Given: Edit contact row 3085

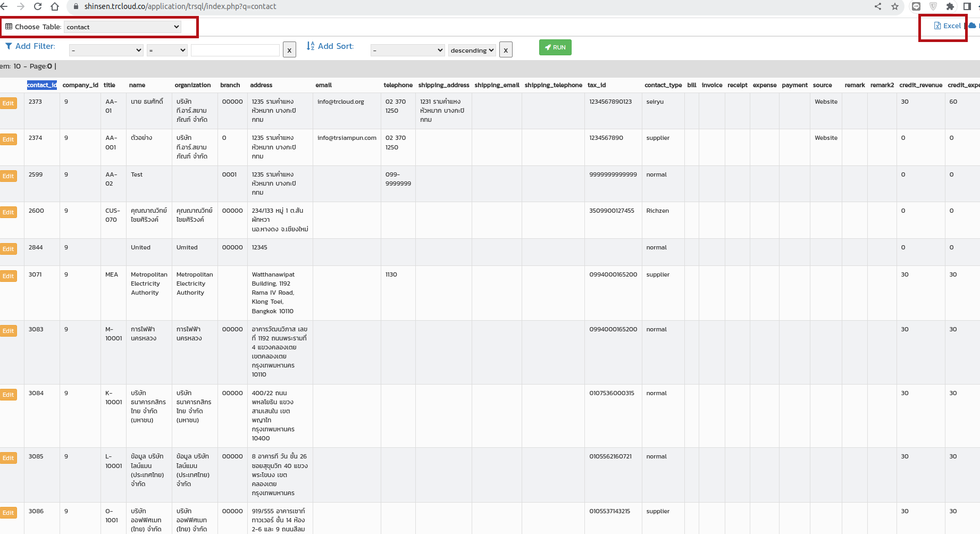Looking at the screenshot, I should 8,458.
